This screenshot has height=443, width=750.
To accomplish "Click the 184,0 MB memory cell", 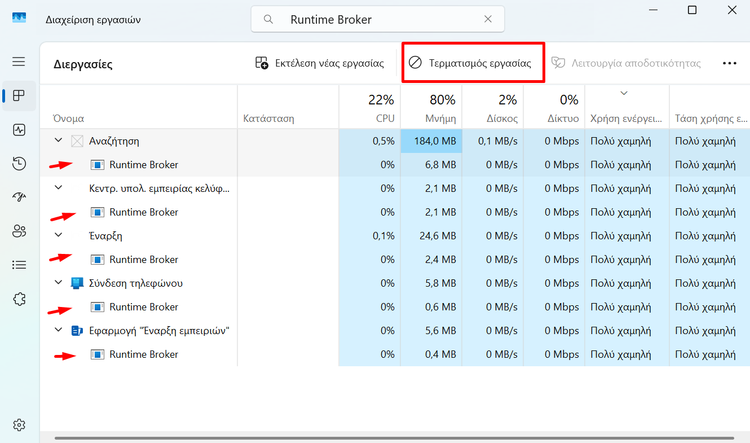I will click(431, 141).
